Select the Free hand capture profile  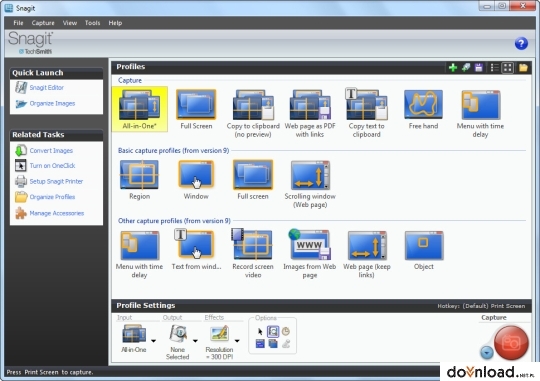pos(423,109)
